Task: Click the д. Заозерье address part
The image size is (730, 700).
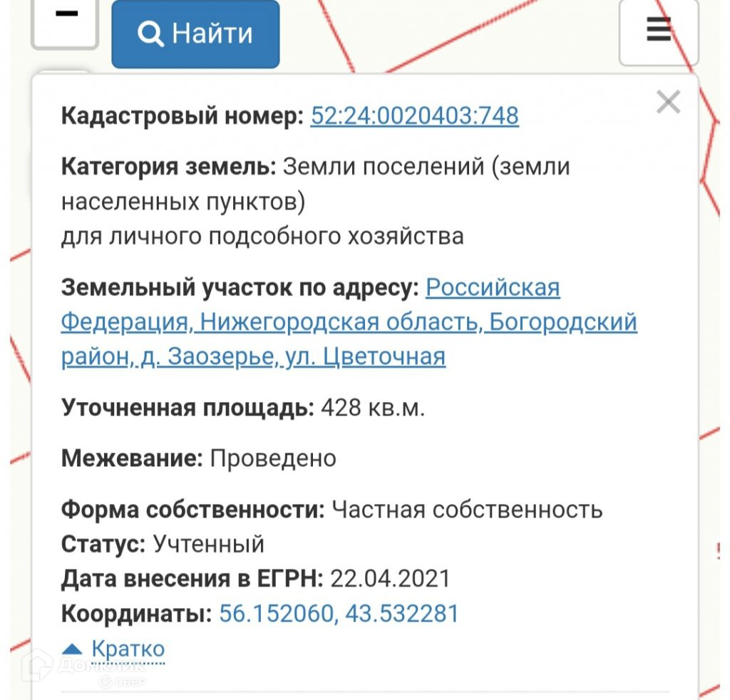Action: pos(207,356)
